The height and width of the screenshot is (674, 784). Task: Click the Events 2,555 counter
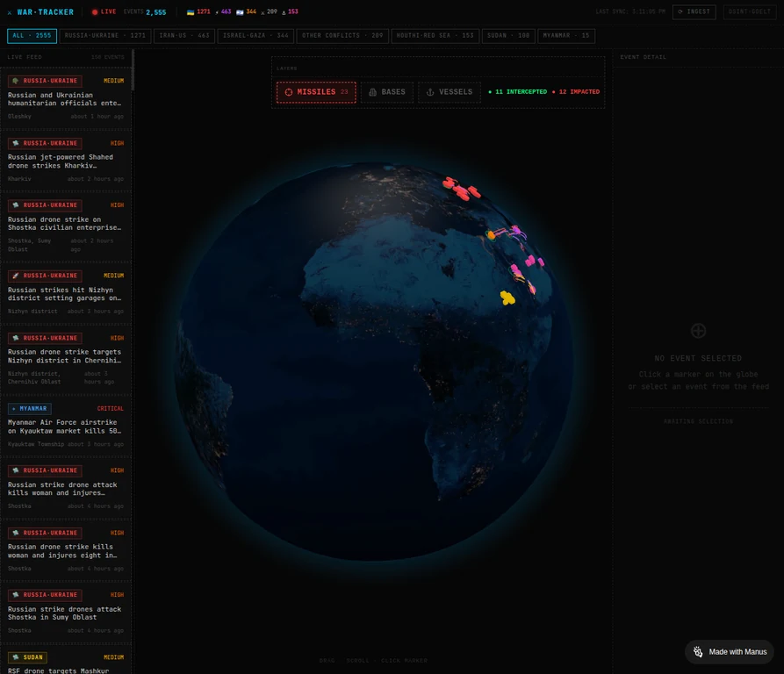point(145,12)
